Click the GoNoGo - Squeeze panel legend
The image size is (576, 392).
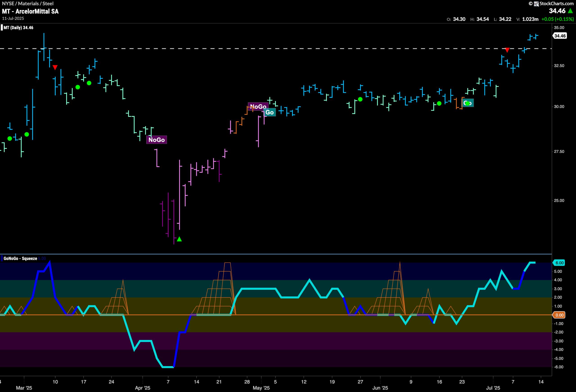click(x=20, y=258)
